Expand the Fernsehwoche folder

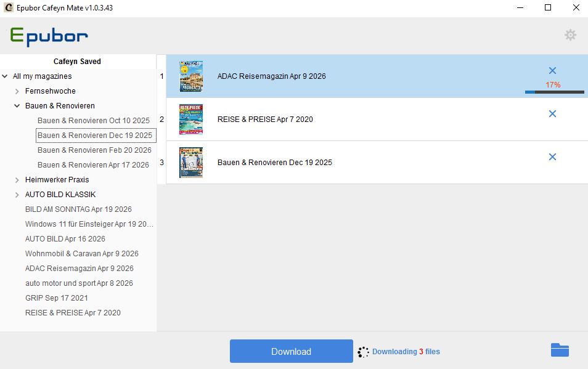[x=17, y=91]
